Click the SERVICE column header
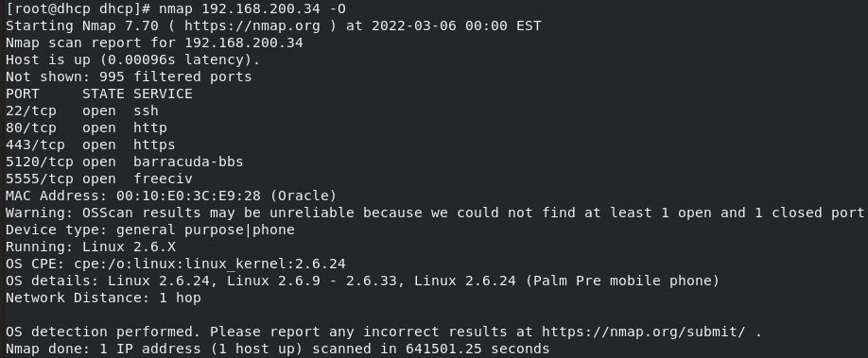Image resolution: width=868 pixels, height=358 pixels. (x=163, y=94)
